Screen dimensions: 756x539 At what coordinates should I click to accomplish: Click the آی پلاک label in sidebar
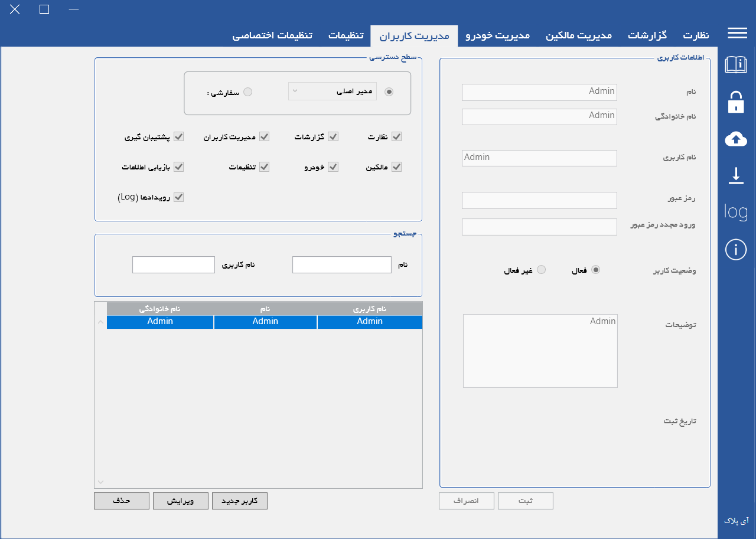tap(736, 521)
